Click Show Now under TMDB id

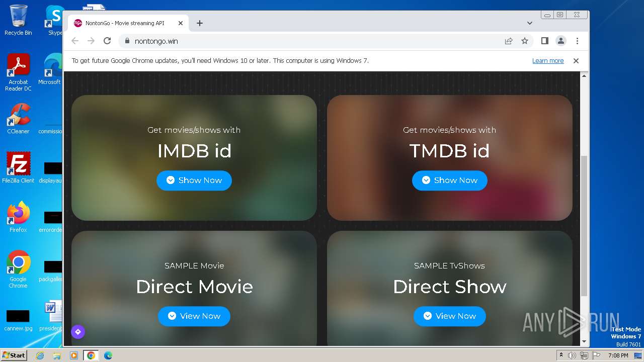[450, 180]
